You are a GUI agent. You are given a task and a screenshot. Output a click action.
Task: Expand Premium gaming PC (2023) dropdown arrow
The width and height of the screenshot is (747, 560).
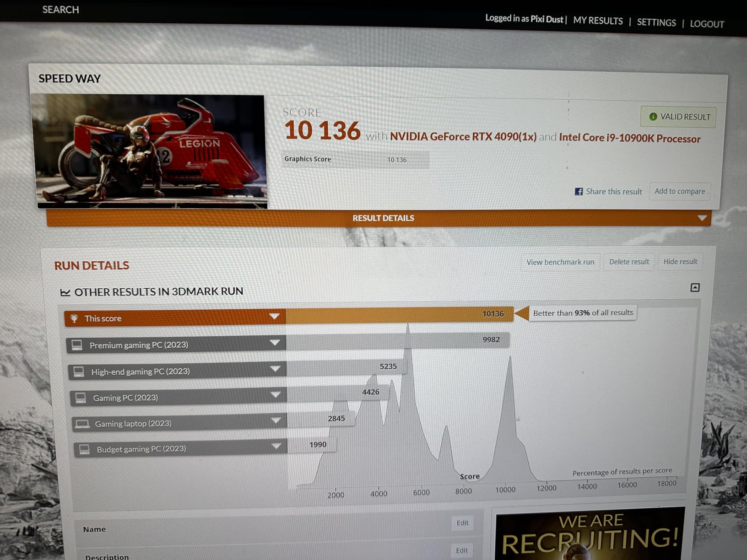coord(275,343)
